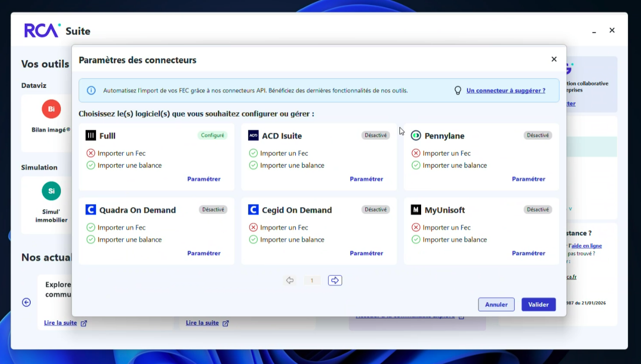Open Paramétrer for Cegid On Demand

coord(366,253)
